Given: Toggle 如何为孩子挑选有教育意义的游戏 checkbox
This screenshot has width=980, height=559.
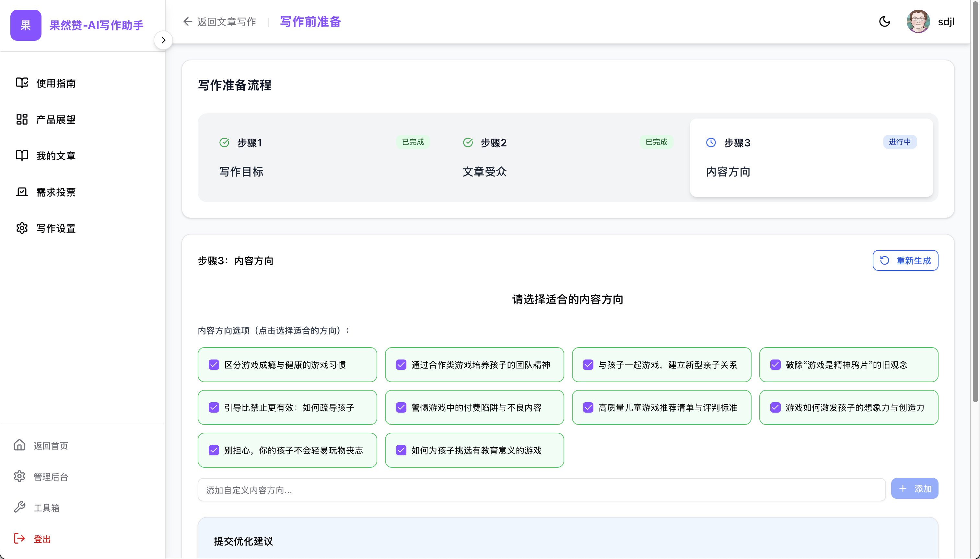Looking at the screenshot, I should [x=401, y=450].
